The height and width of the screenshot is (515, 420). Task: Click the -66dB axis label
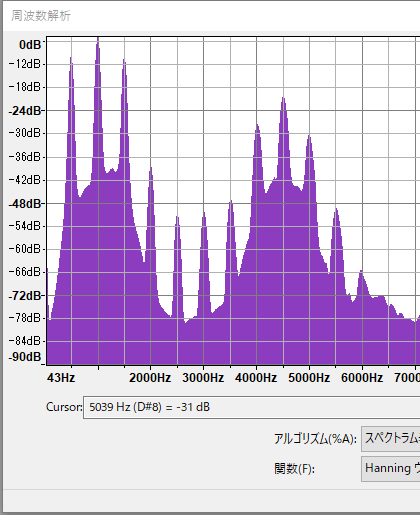point(25,272)
